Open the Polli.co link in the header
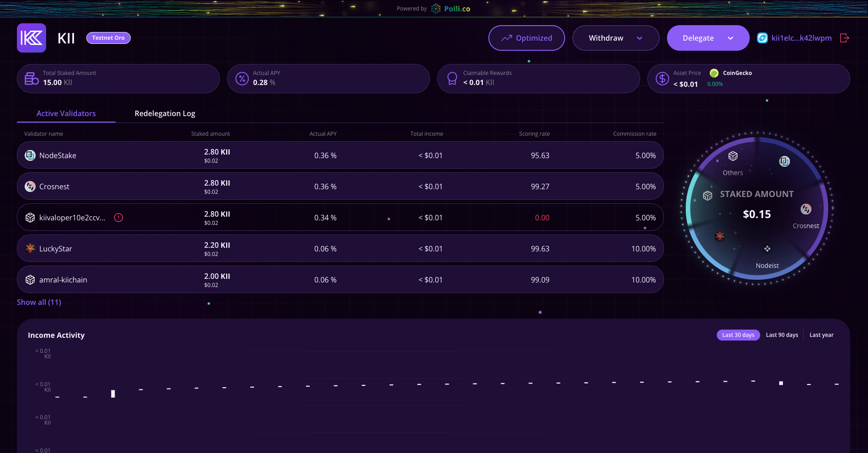868x453 pixels. click(456, 8)
